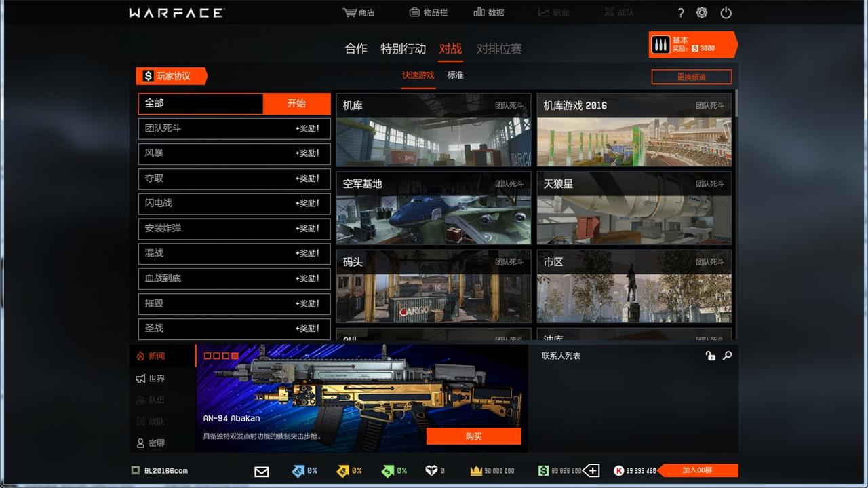This screenshot has height=488, width=868.
Task: Switch to the 标准 standard tab
Action: pyautogui.click(x=455, y=75)
